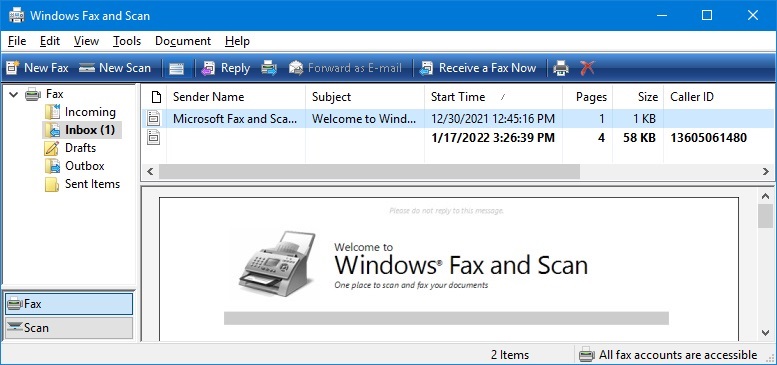Sort by Start Time column header

[494, 97]
